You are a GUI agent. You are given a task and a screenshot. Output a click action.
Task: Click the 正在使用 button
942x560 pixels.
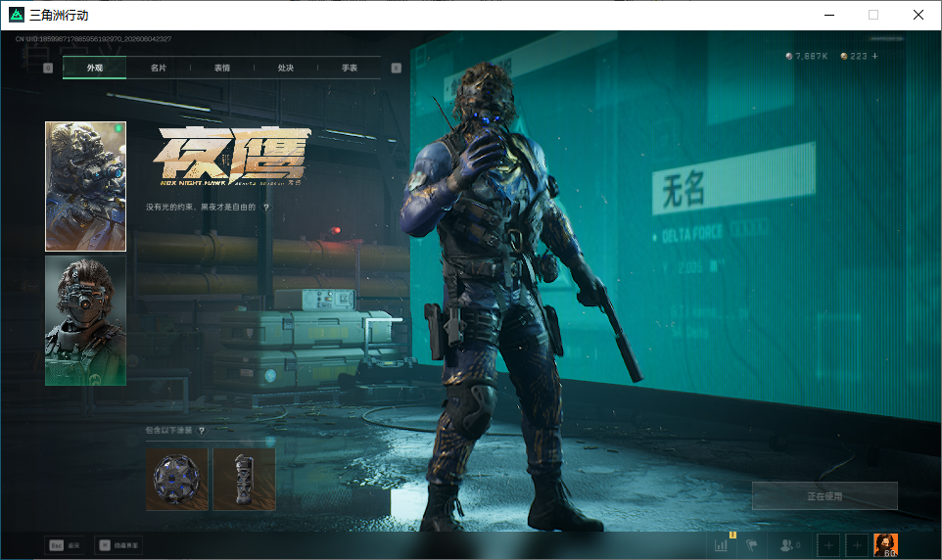click(x=824, y=496)
